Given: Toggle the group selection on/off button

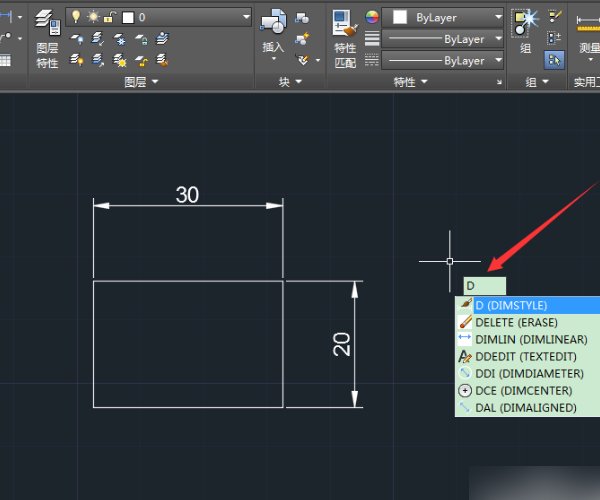Looking at the screenshot, I should pos(554,60).
